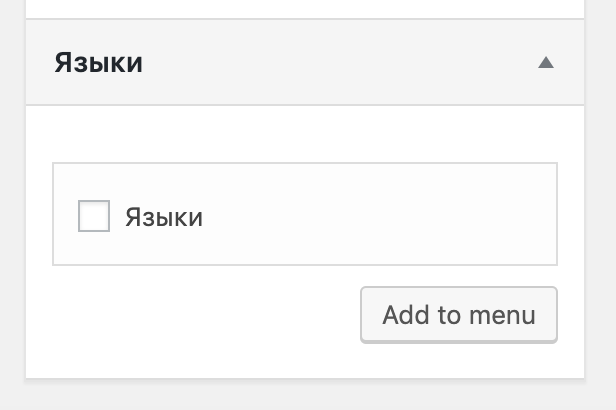This screenshot has width=616, height=410.
Task: Tick the Языки checkbox
Action: tap(94, 216)
